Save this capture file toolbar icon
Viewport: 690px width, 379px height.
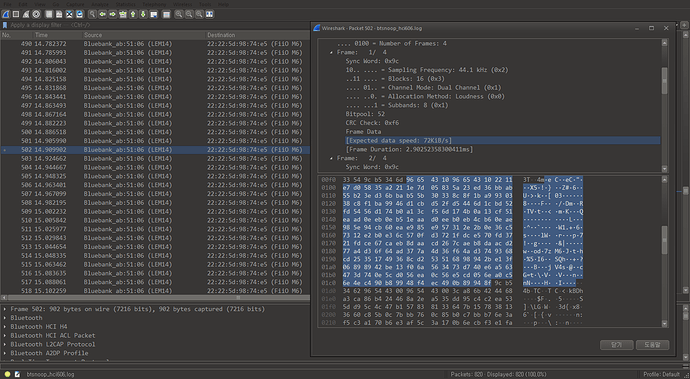(x=59, y=14)
